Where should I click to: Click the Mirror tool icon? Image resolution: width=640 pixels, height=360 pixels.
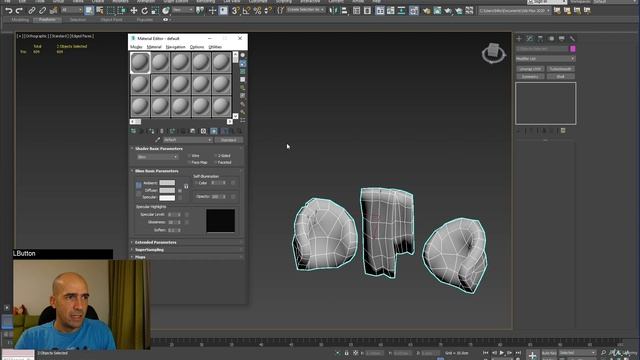[x=333, y=11]
